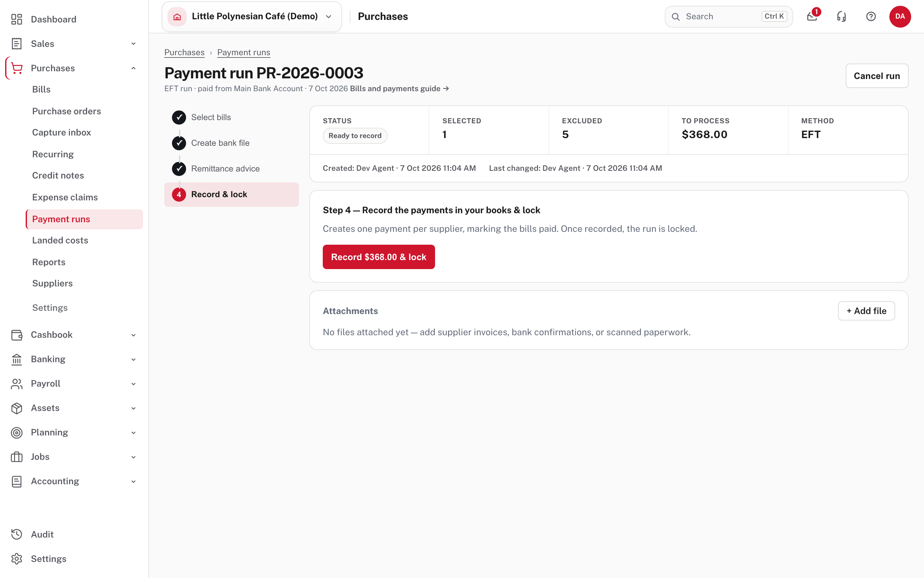Open the Bills and payments guide link

(399, 88)
